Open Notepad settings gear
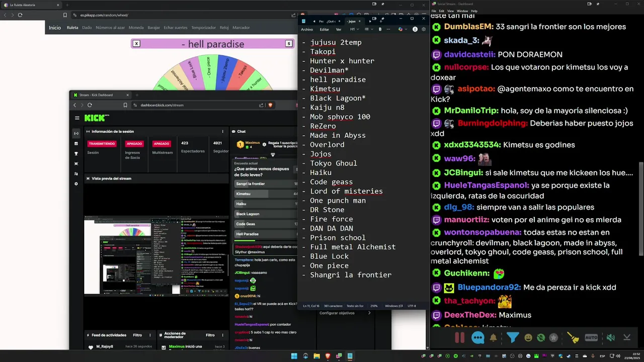This screenshot has width=644, height=362. coord(424,29)
